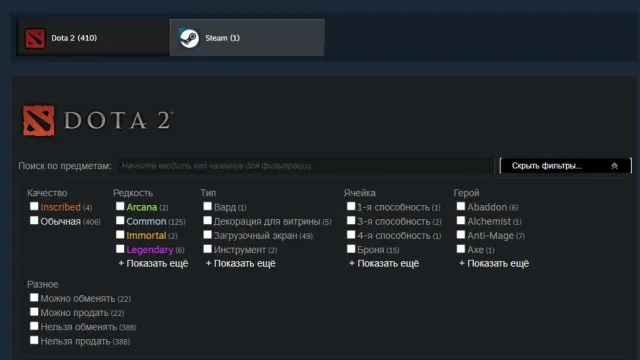The image size is (640, 360).
Task: Click the Качество column heading
Action: click(47, 193)
